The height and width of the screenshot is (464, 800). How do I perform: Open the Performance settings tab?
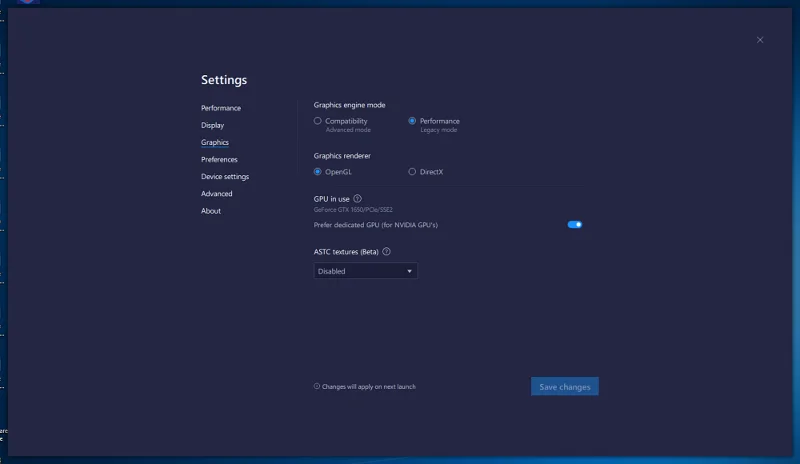click(221, 108)
